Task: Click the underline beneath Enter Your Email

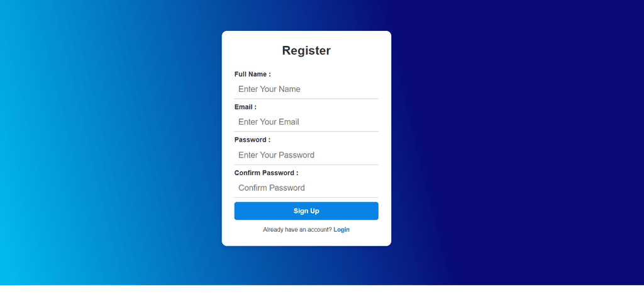Action: (306, 132)
